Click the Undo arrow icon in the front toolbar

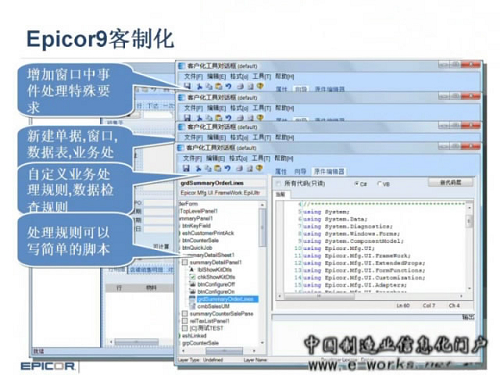click(228, 169)
